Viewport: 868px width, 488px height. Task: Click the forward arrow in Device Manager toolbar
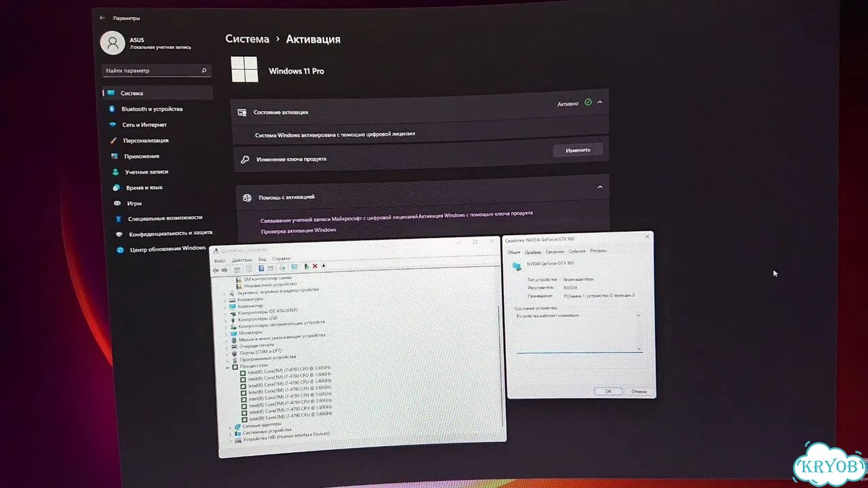click(224, 270)
